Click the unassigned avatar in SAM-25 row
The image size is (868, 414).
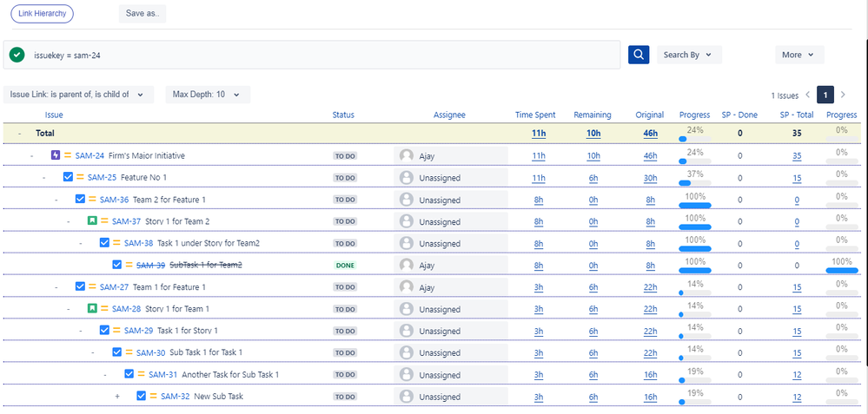407,178
